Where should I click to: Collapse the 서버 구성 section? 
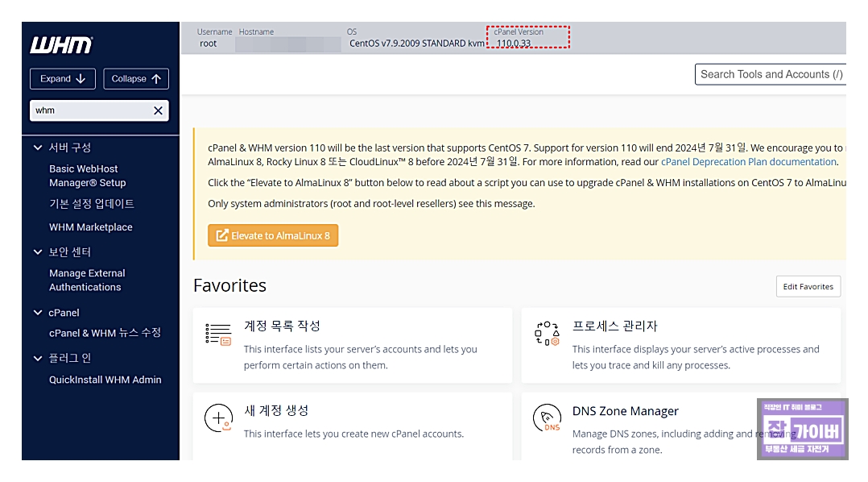click(x=38, y=148)
